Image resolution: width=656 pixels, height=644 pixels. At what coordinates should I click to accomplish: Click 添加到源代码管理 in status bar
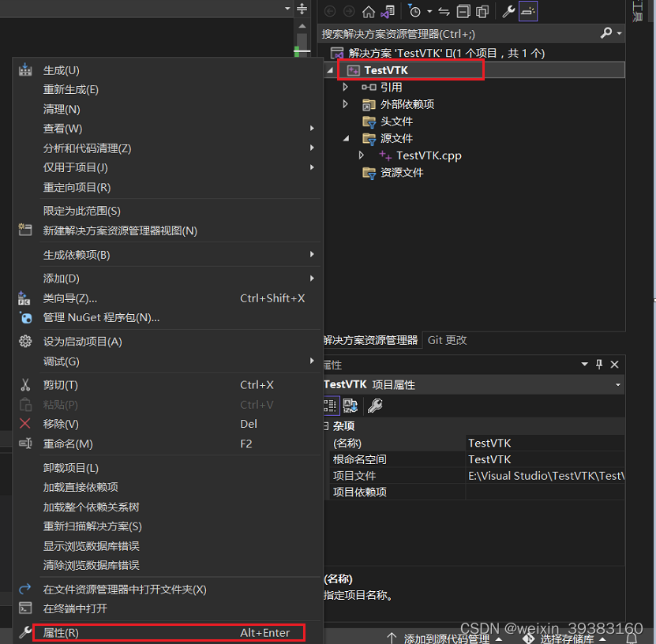pyautogui.click(x=446, y=638)
